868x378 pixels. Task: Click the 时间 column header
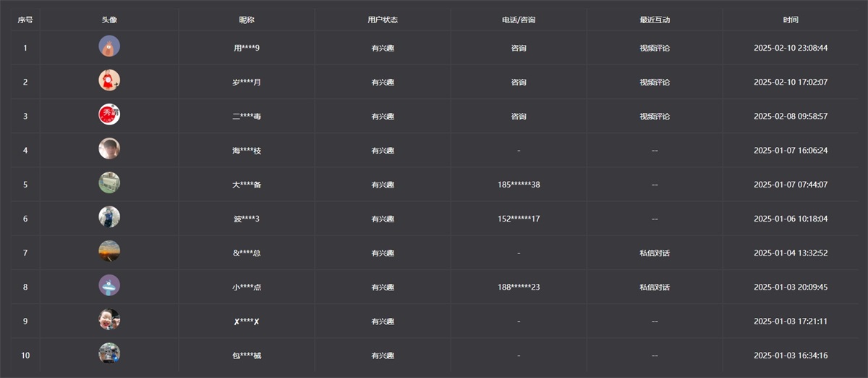click(791, 20)
